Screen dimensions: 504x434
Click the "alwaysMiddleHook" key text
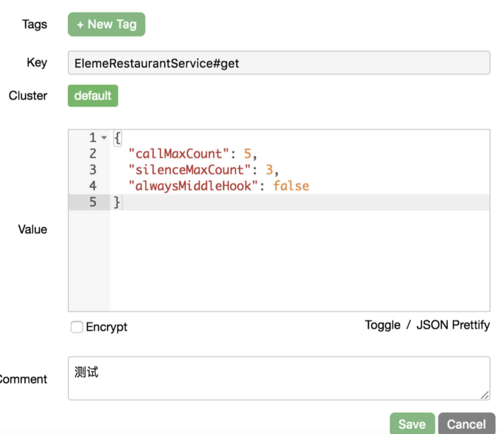click(193, 186)
